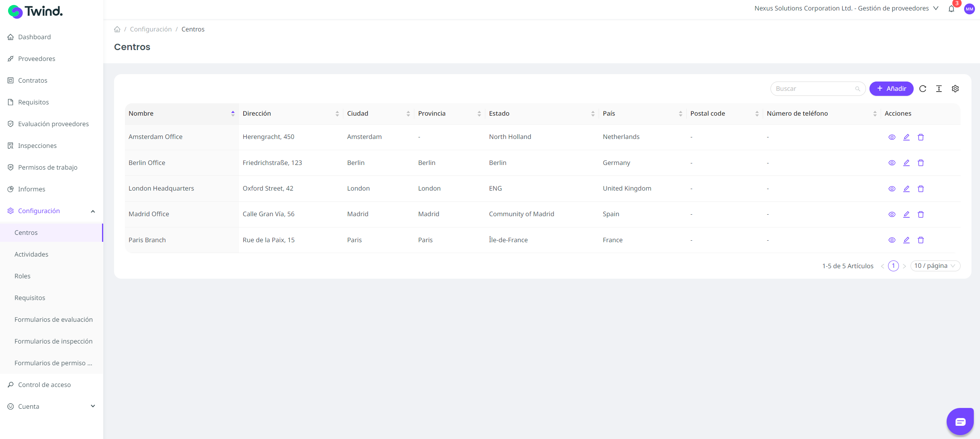Go to Actividades in sidebar
980x439 pixels.
coord(31,254)
